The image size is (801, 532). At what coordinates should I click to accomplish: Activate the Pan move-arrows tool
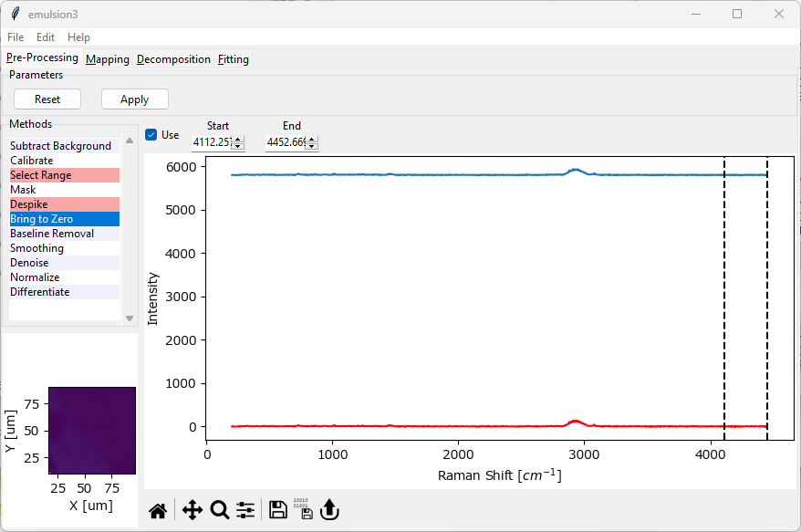(x=192, y=510)
